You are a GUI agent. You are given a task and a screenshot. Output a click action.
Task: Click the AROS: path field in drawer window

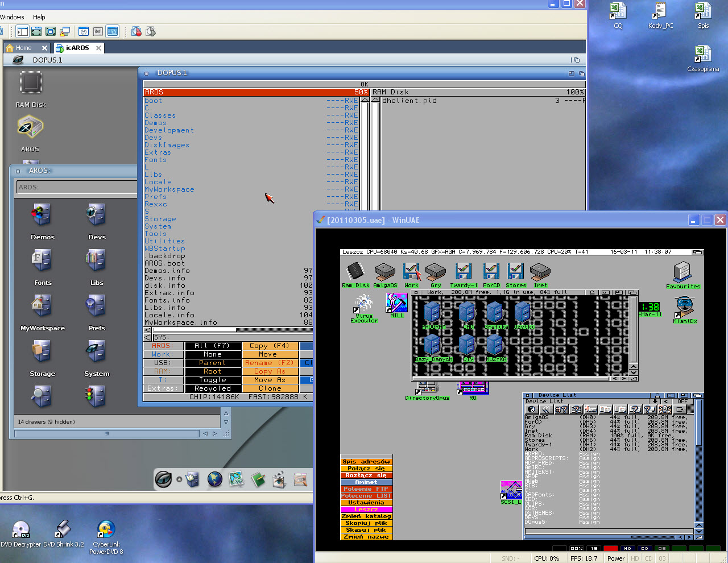coord(77,187)
